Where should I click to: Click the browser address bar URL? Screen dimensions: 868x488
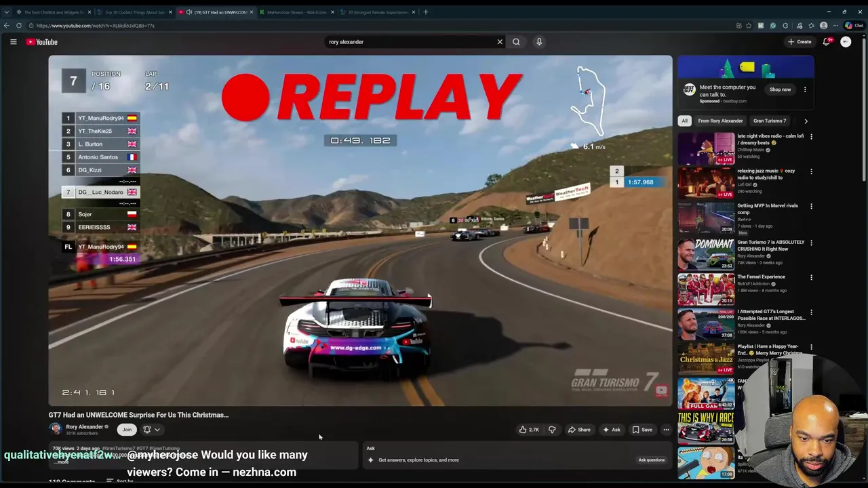(96, 26)
